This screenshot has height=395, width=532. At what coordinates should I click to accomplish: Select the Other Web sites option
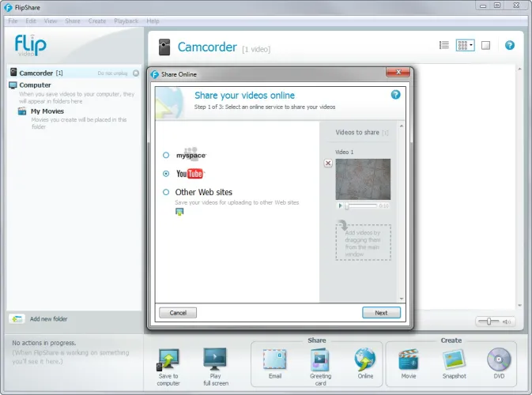tap(166, 192)
